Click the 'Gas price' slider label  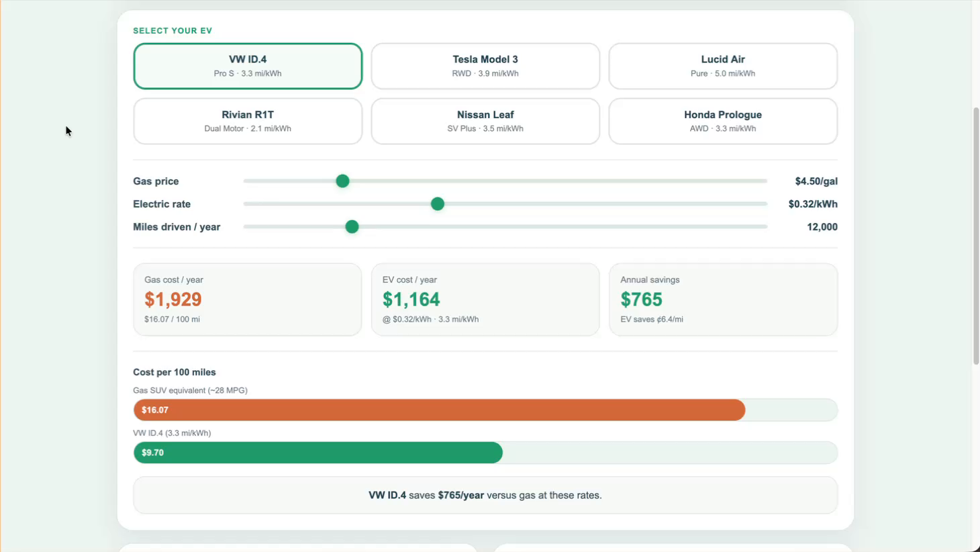(x=156, y=181)
